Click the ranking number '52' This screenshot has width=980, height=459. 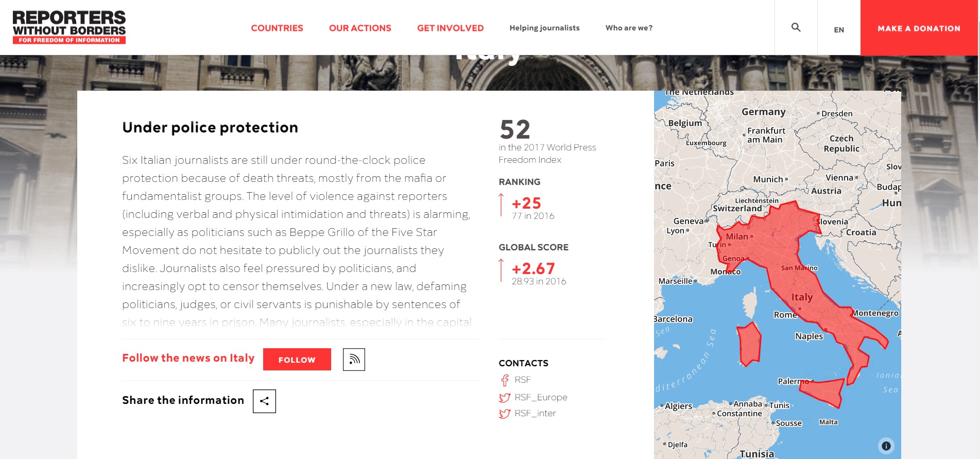[515, 129]
